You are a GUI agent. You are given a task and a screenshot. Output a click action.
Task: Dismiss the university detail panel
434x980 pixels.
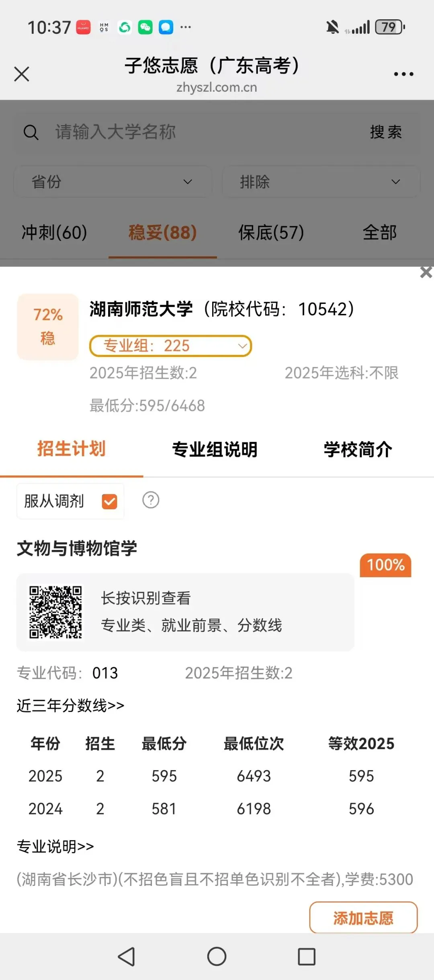[426, 273]
